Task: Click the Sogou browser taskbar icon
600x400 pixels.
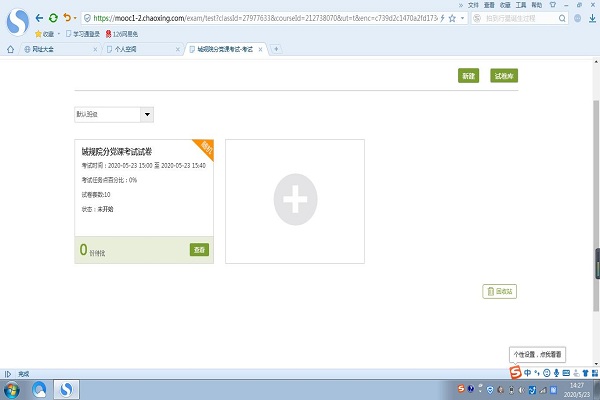Action: pyautogui.click(x=66, y=389)
